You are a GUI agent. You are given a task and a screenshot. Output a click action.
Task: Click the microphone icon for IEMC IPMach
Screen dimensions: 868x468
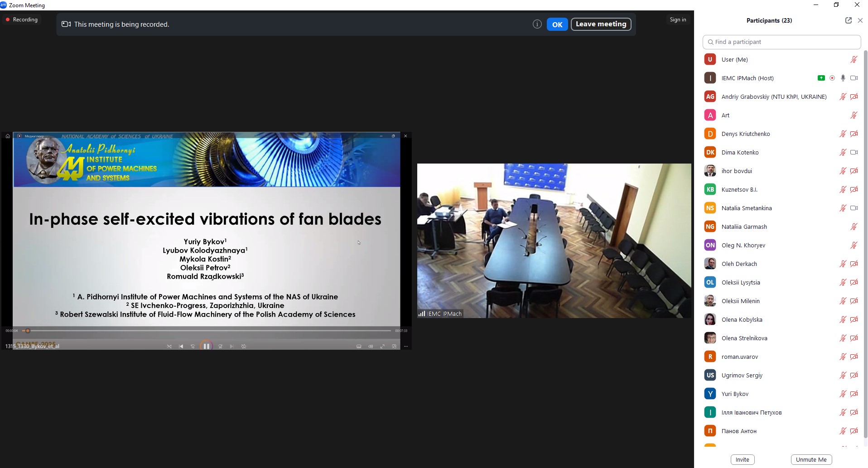pyautogui.click(x=843, y=78)
